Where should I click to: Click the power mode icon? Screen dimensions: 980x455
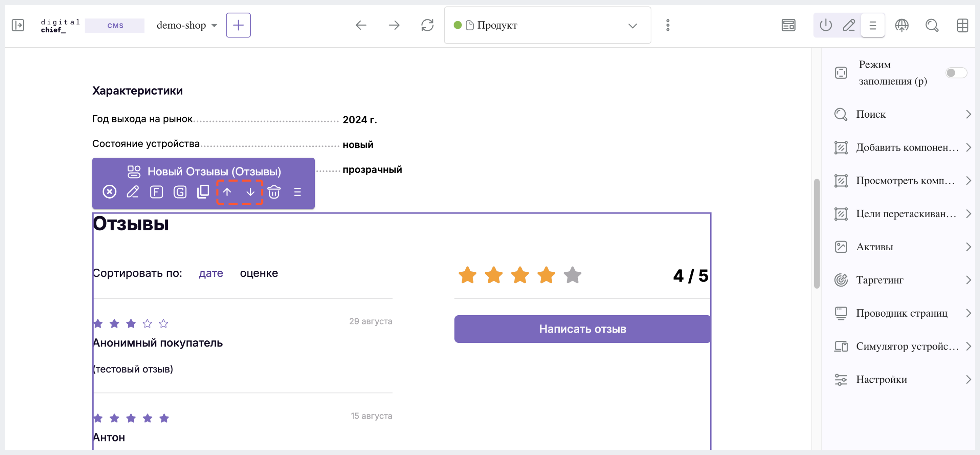tap(826, 26)
